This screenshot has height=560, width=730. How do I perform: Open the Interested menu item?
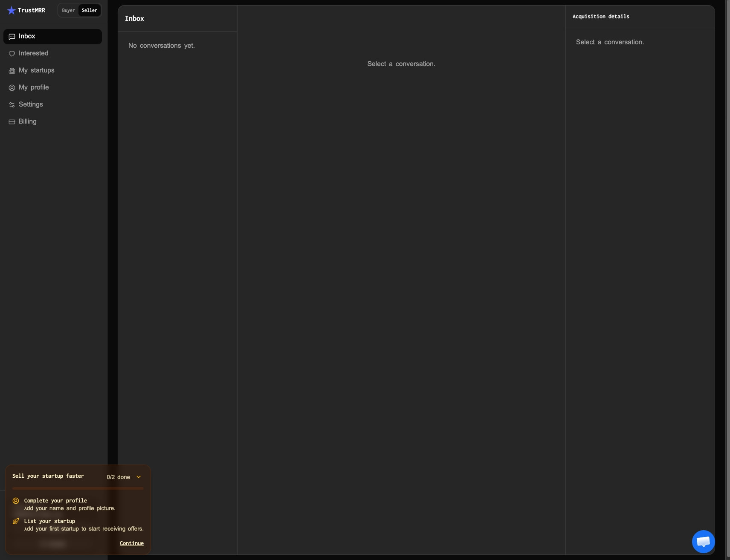click(x=52, y=54)
